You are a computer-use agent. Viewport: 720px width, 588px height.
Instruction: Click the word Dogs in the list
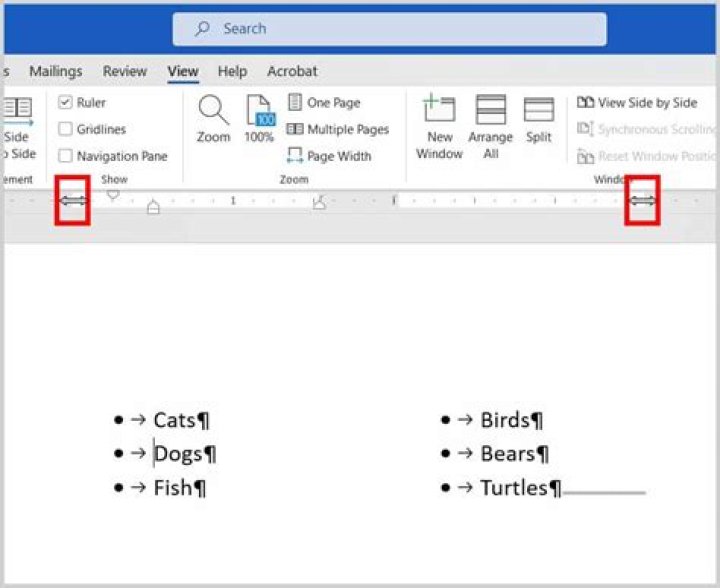pos(178,454)
